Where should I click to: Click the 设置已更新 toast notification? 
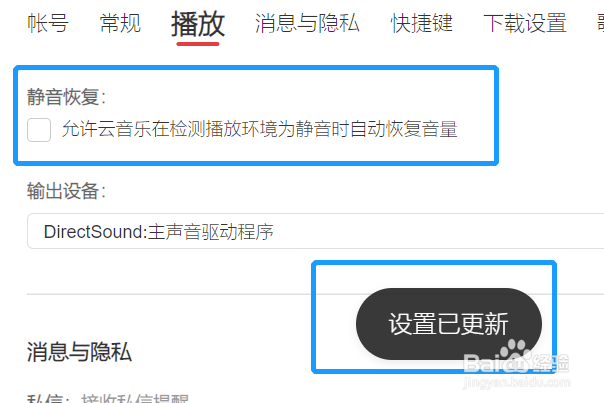pos(449,324)
